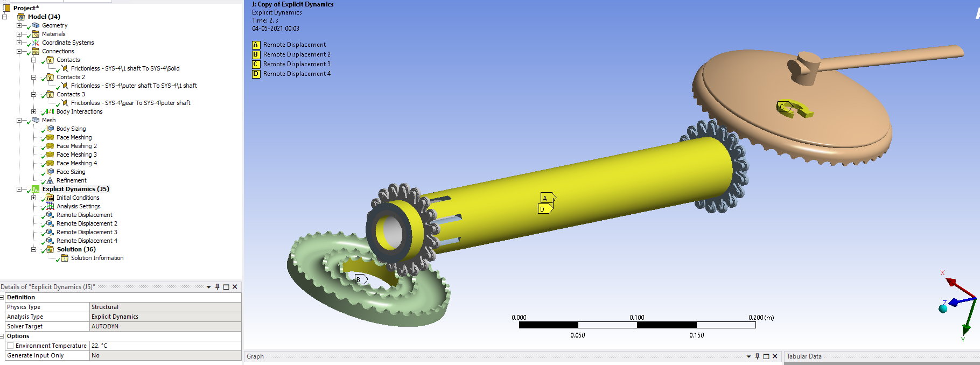
Task: Select the Project book icon
Action: pyautogui.click(x=7, y=8)
